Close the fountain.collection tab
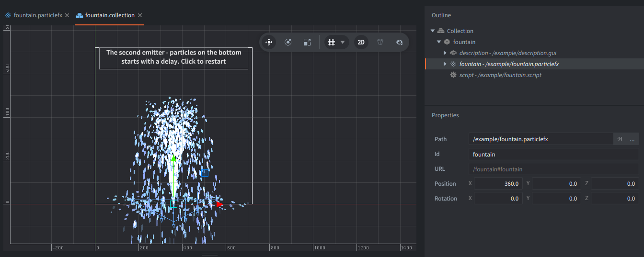This screenshot has width=644, height=257. click(x=140, y=15)
